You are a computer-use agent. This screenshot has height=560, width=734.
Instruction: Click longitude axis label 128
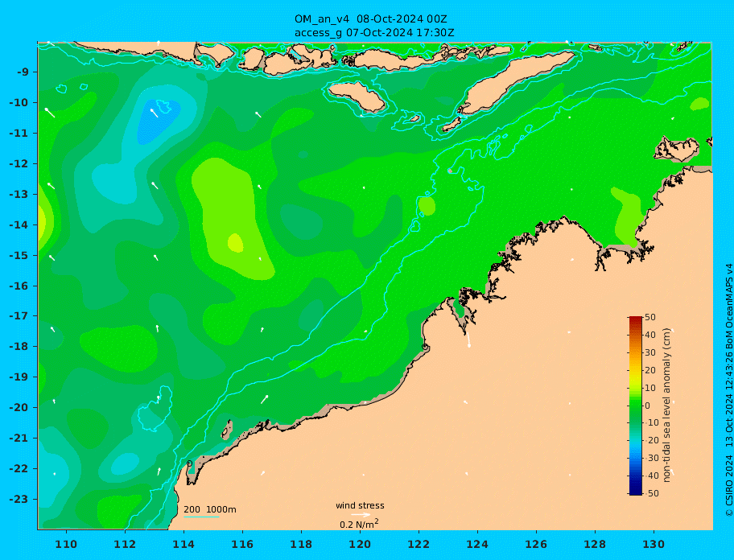tap(595, 544)
